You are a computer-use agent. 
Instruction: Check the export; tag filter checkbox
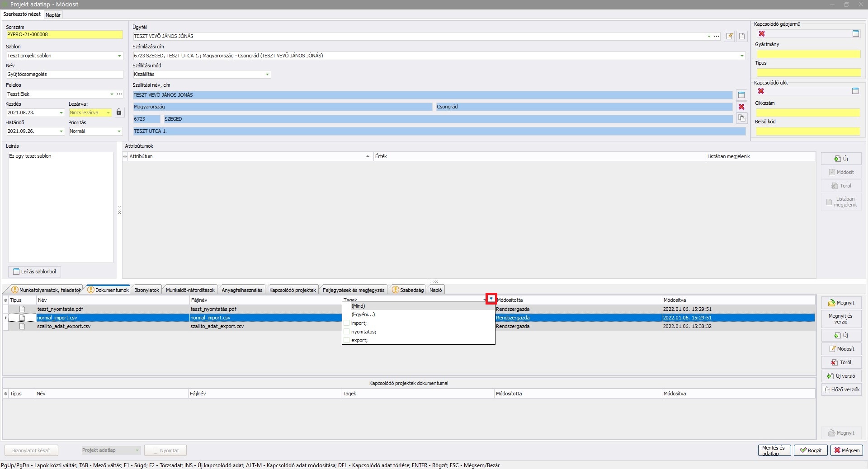coord(347,340)
